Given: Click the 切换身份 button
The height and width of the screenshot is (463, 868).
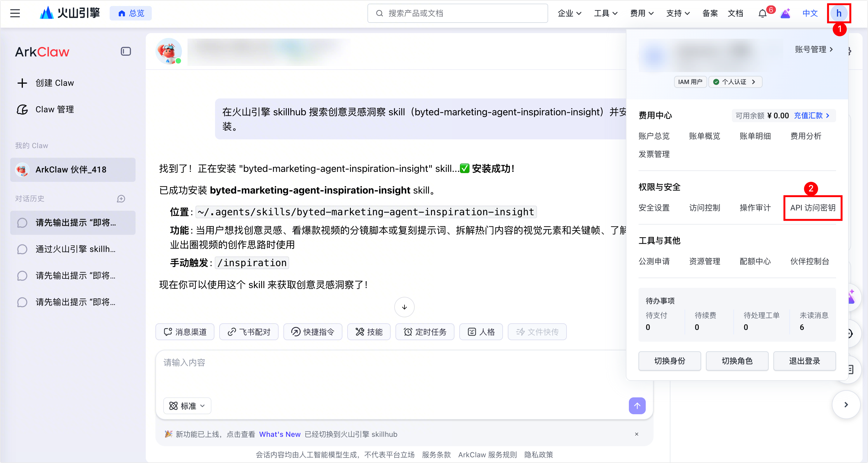Looking at the screenshot, I should tap(670, 361).
